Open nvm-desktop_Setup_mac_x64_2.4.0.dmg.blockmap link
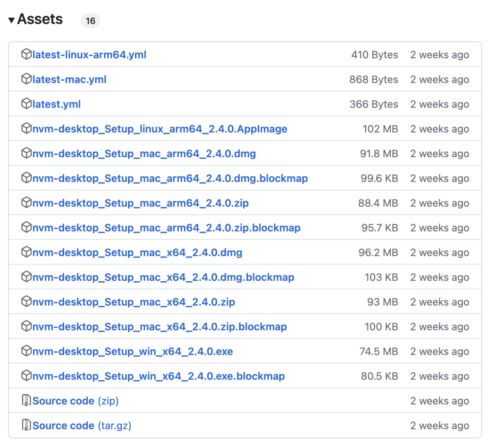 click(x=163, y=277)
